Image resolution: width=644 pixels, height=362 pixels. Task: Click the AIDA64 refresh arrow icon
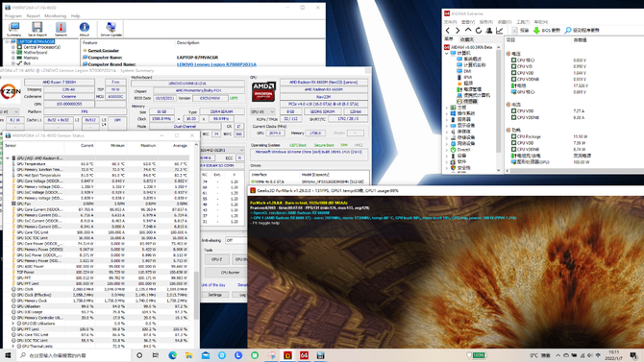click(479, 31)
